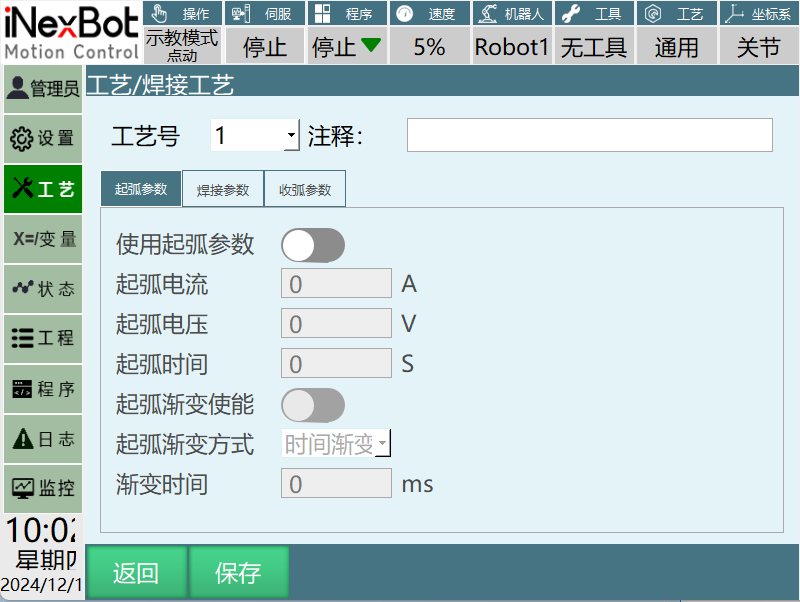
Task: Switch to the 焊接参数 tab
Action: [223, 189]
